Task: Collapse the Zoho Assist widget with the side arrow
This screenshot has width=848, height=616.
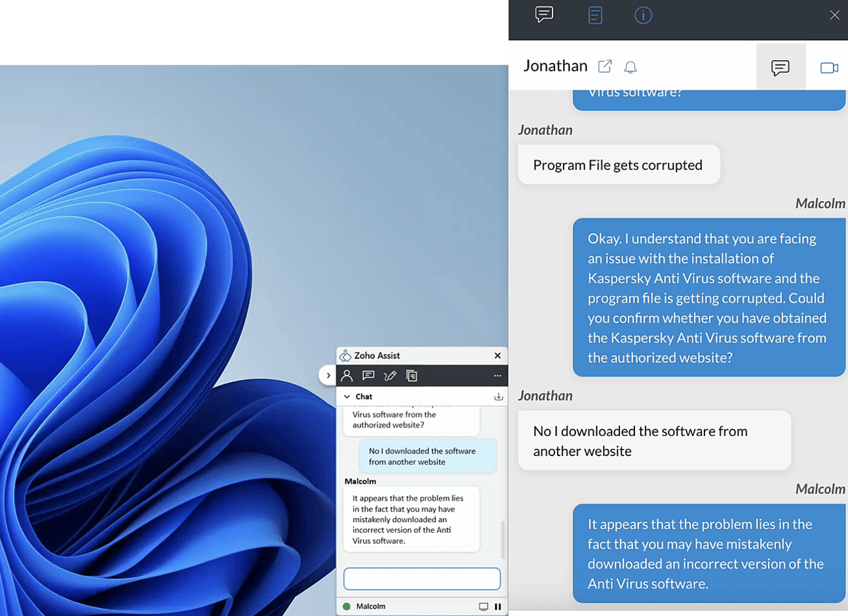Action: 328,375
